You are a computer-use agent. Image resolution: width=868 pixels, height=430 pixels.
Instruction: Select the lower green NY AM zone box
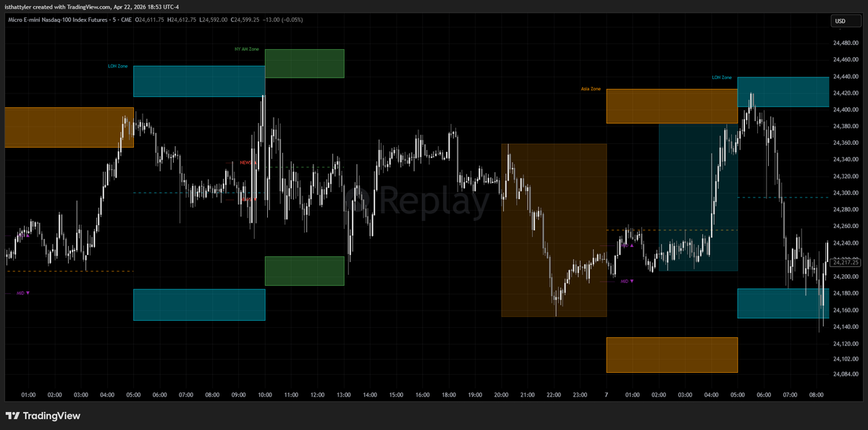coord(305,271)
